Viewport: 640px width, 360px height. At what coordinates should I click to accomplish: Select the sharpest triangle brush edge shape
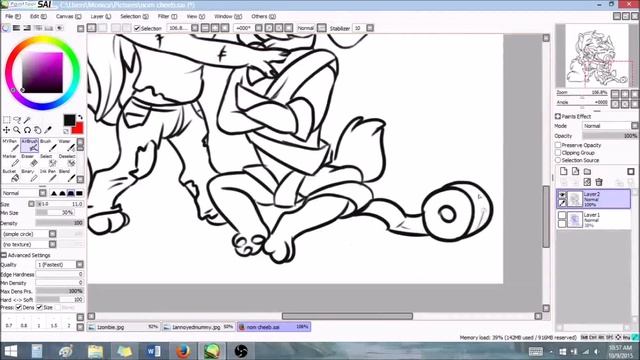coord(53,193)
